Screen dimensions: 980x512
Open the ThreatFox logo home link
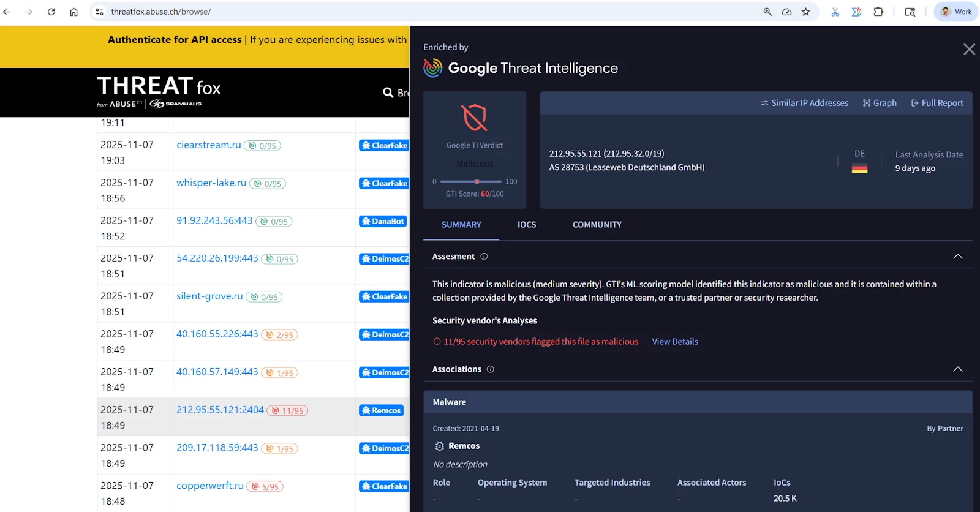(159, 91)
